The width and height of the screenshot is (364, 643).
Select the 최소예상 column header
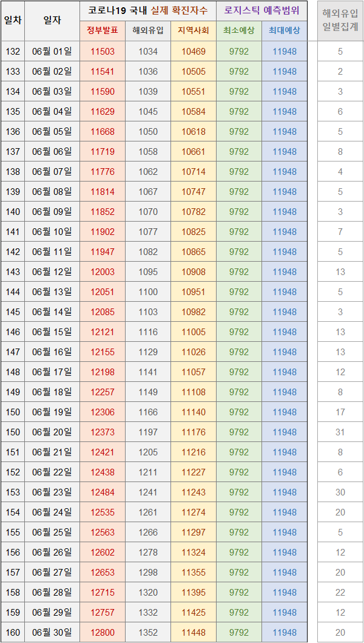click(239, 31)
